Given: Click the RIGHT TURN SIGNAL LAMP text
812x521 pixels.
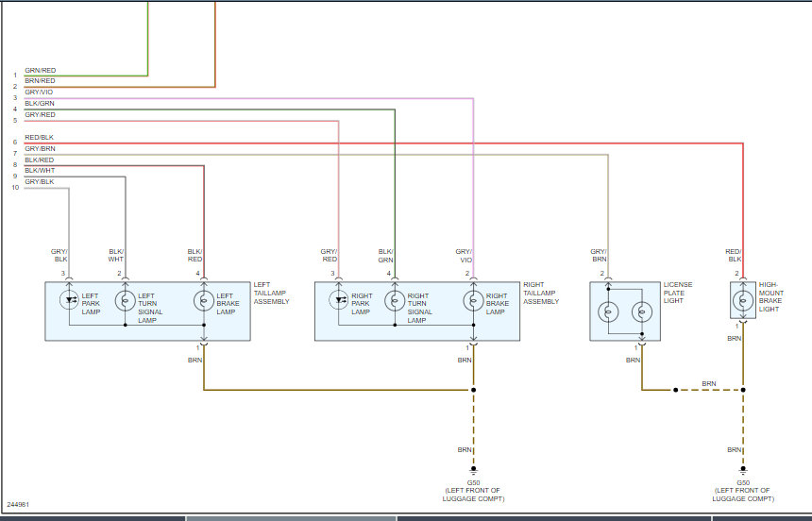Looking at the screenshot, I should click(419, 308).
